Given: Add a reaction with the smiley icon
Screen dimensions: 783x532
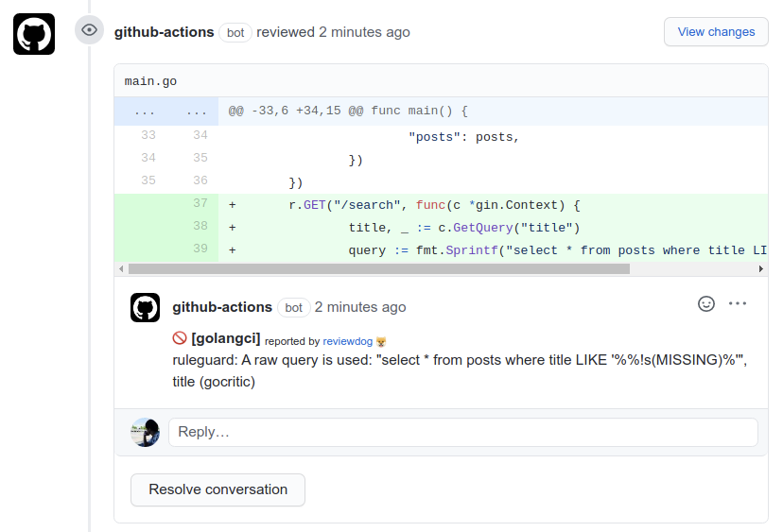Looking at the screenshot, I should (x=706, y=304).
